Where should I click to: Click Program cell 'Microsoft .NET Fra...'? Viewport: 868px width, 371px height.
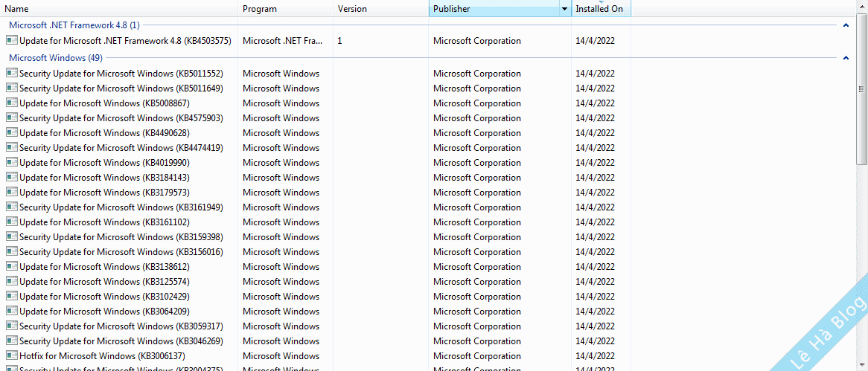pyautogui.click(x=283, y=40)
